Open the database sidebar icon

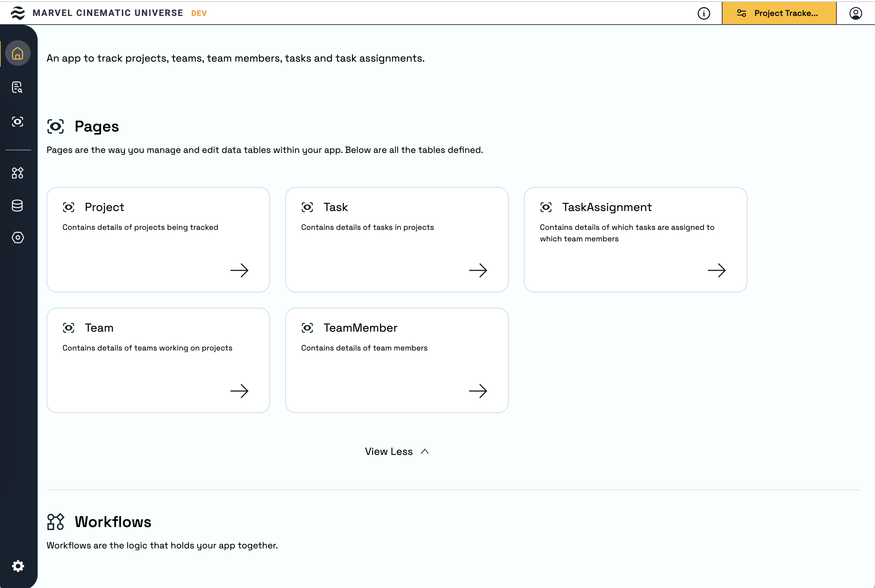point(18,206)
